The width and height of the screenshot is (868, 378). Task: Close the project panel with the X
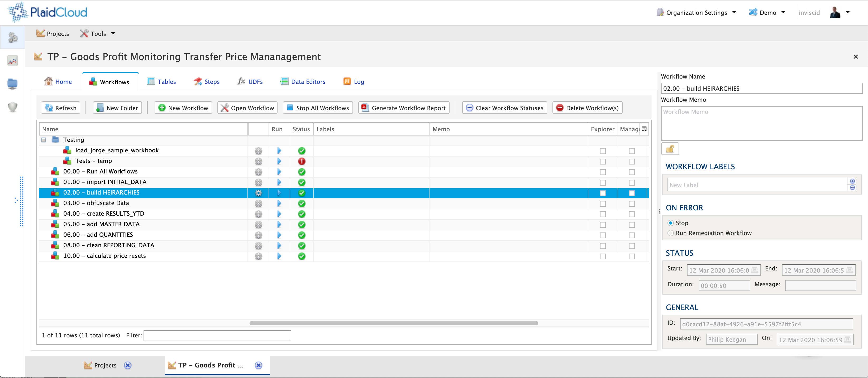pyautogui.click(x=856, y=57)
